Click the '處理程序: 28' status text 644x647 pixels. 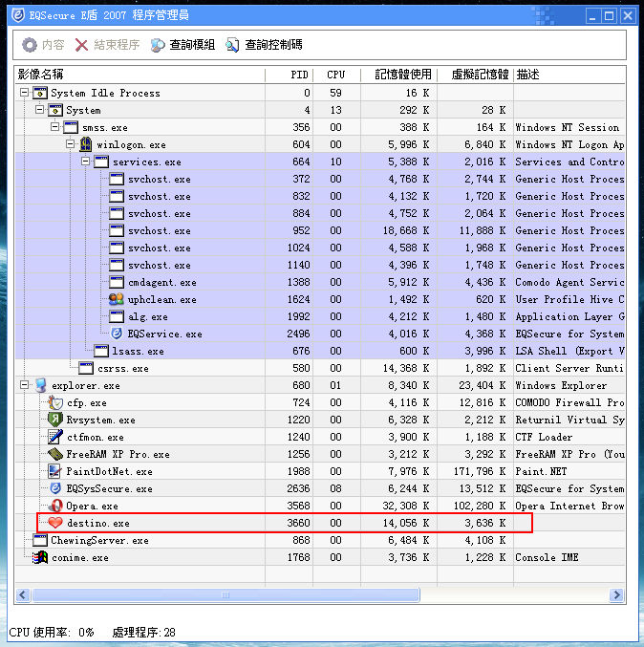143,632
